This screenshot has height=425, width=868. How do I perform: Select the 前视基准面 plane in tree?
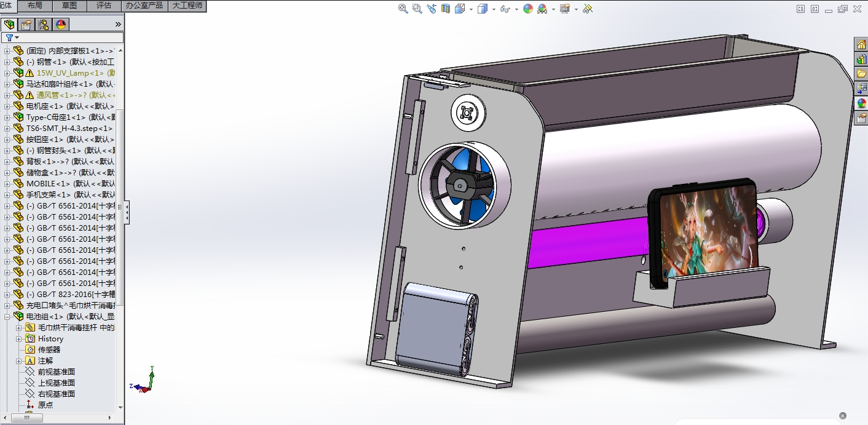(x=57, y=372)
